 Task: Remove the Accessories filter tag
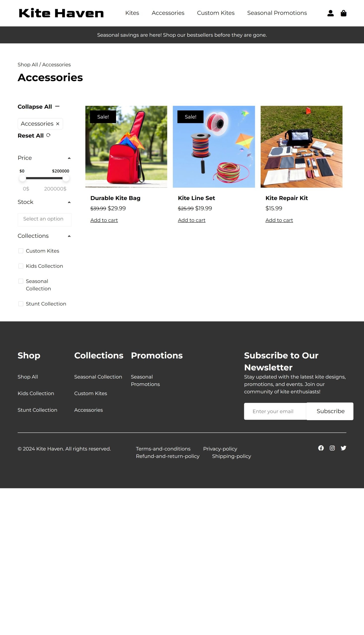coord(58,124)
